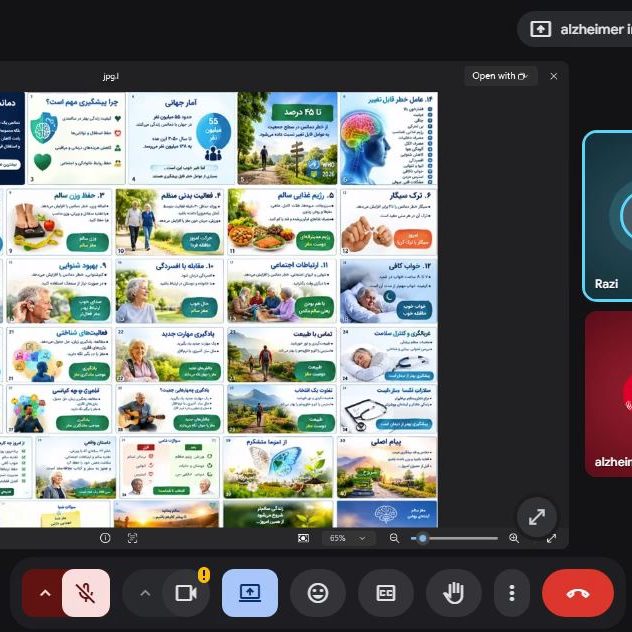
Task: Click the '55' million statistic circle
Action: click(x=214, y=133)
